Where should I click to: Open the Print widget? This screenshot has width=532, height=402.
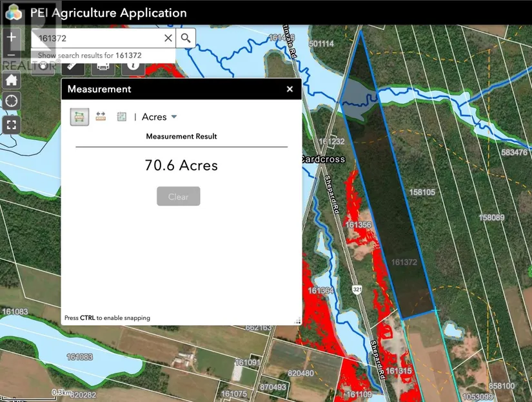(x=103, y=65)
